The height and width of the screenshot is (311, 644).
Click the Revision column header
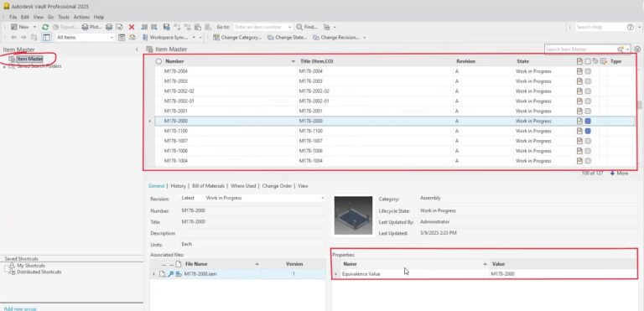click(x=484, y=61)
